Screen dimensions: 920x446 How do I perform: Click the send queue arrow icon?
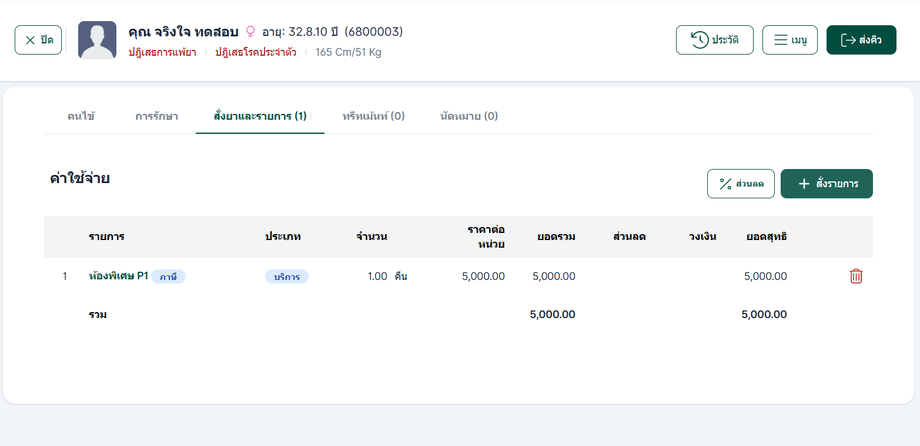848,40
